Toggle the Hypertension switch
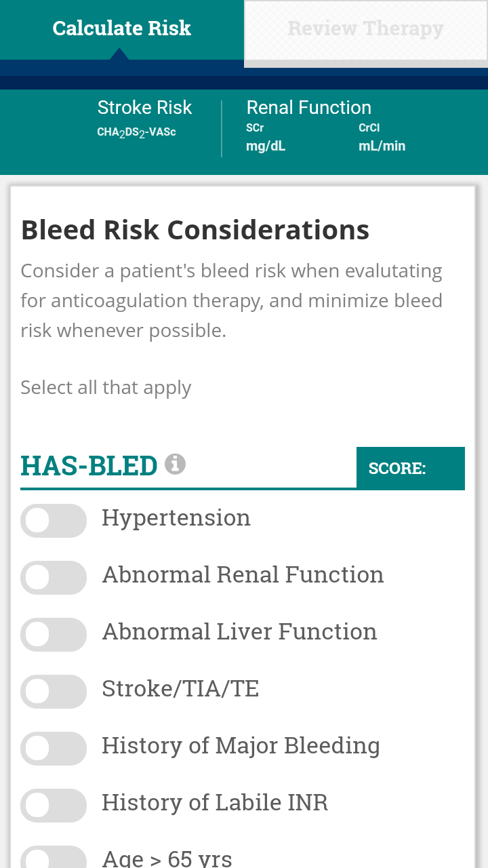488x868 pixels. pos(54,521)
